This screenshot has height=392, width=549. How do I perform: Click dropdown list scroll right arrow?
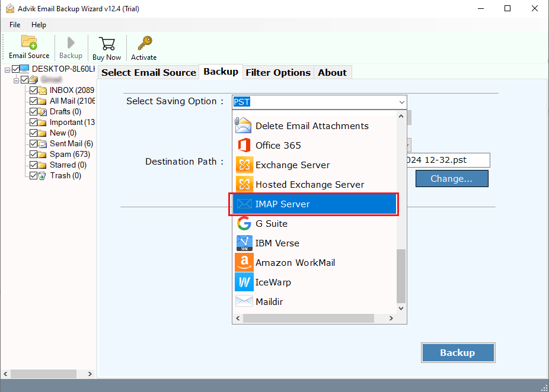tap(391, 318)
